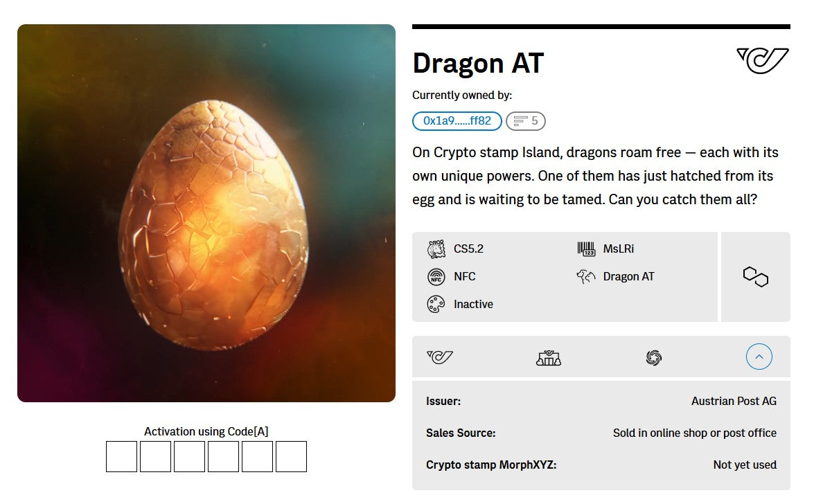
Task: Click the Sales Source row
Action: 600,433
